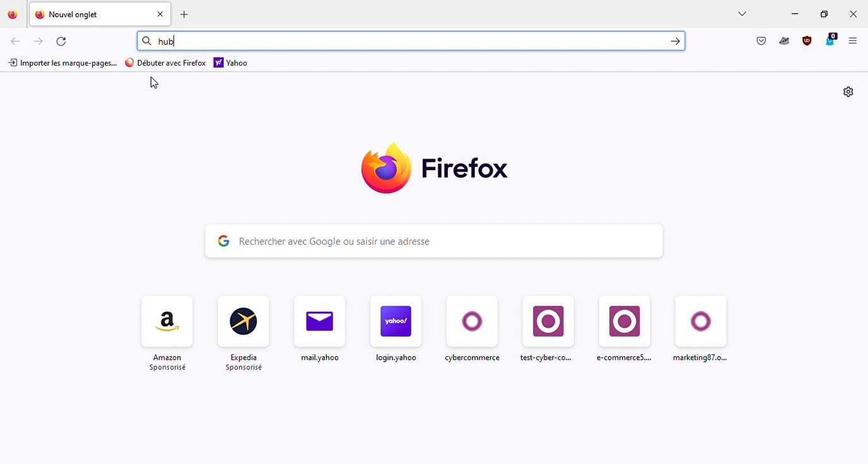The image size is (868, 464).
Task: Open the Pocket save icon
Action: click(x=761, y=42)
